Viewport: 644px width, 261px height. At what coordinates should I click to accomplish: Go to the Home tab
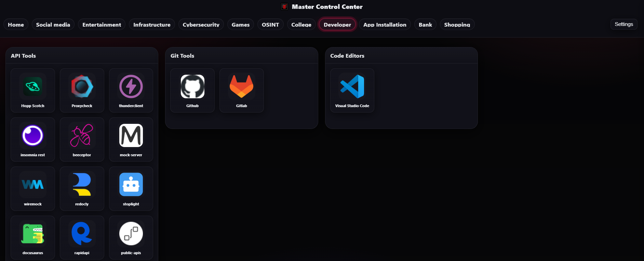click(16, 25)
